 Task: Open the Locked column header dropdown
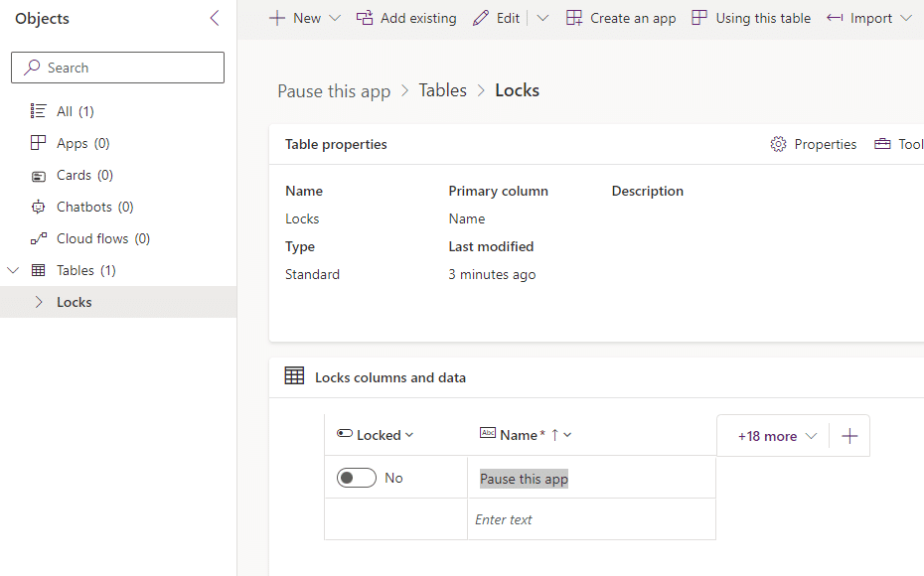click(409, 435)
